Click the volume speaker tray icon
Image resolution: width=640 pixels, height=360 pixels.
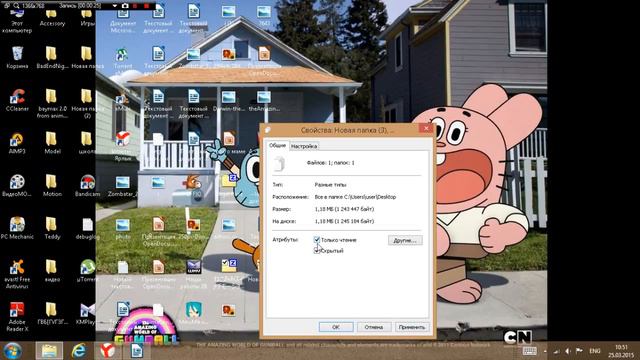click(567, 351)
